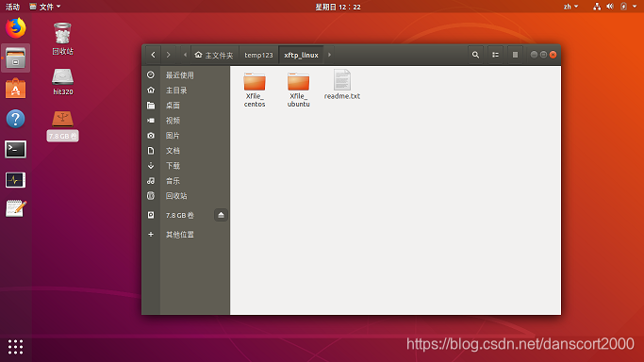644x362 pixels.
Task: Open Help from the dock
Action: (16, 119)
